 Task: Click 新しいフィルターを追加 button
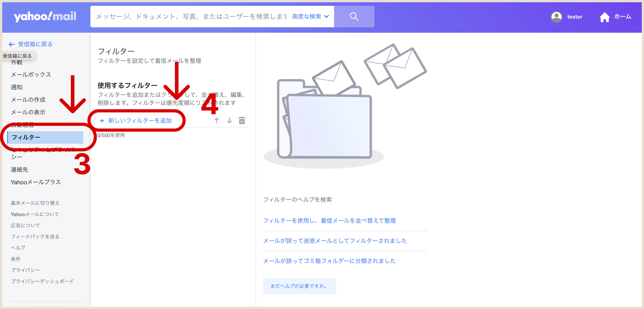[x=136, y=121]
